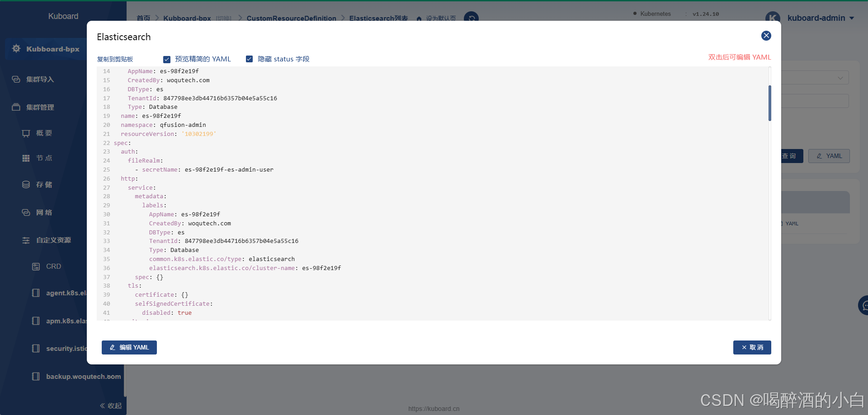Click the overview icon in sidebar
This screenshot has width=868, height=415.
click(x=26, y=133)
